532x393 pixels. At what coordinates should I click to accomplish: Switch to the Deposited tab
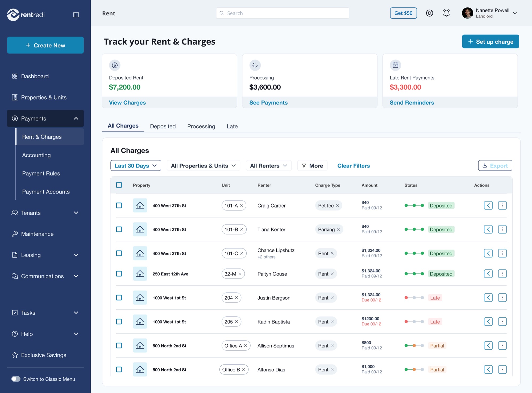163,126
